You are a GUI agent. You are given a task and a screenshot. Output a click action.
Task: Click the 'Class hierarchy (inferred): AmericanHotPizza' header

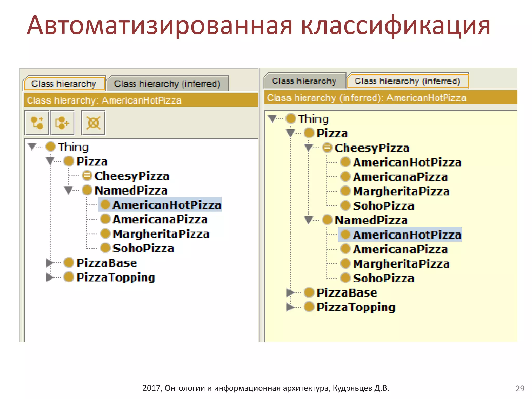391,98
